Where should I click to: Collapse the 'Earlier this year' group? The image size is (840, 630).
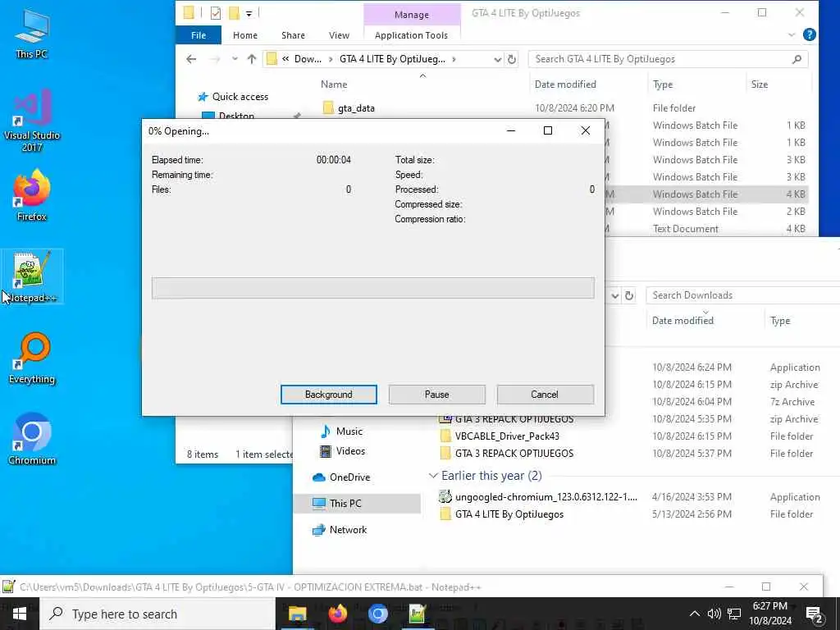pos(433,476)
